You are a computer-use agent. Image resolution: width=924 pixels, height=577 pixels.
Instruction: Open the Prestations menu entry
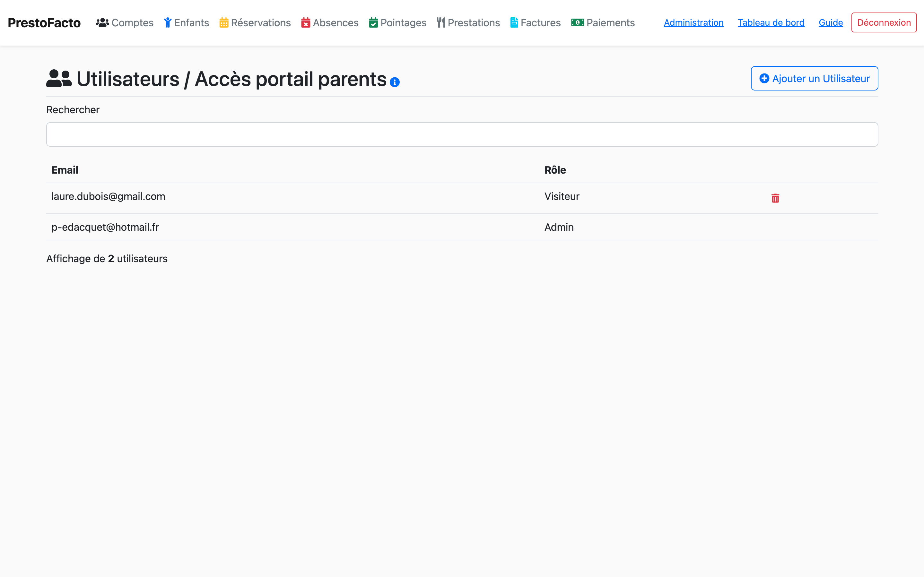click(x=473, y=23)
